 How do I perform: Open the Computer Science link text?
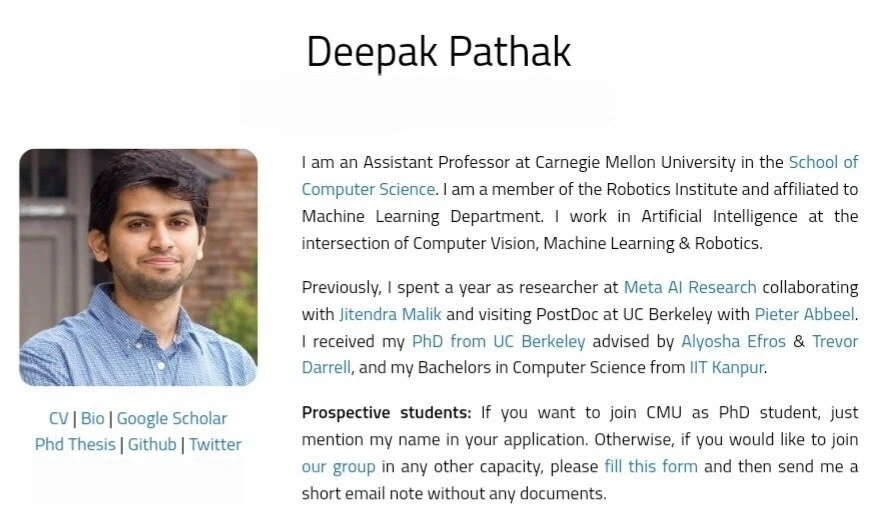pos(368,189)
